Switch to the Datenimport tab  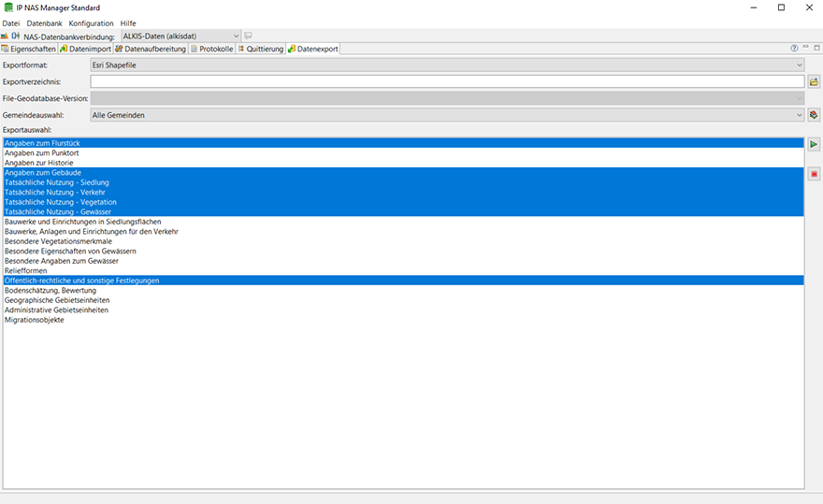(x=86, y=49)
